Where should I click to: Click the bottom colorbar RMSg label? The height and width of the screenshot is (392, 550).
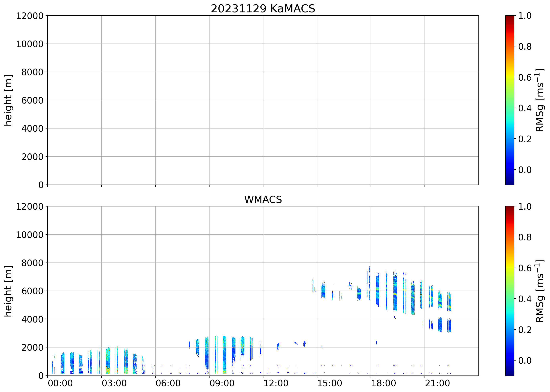[x=540, y=291]
